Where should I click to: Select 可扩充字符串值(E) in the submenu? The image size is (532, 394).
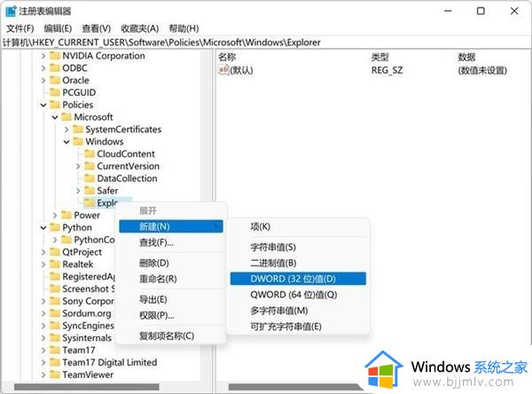(298, 327)
